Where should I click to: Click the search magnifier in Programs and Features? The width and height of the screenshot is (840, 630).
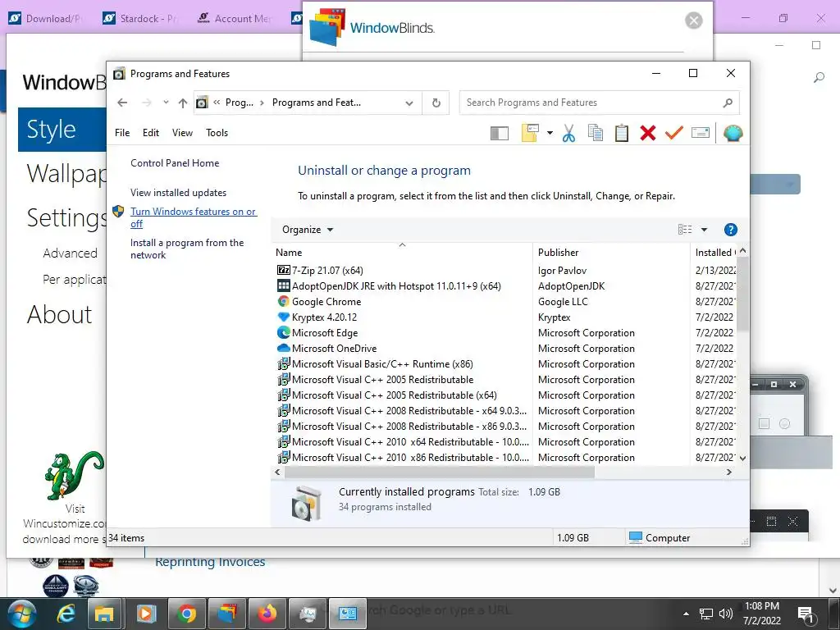pyautogui.click(x=728, y=103)
